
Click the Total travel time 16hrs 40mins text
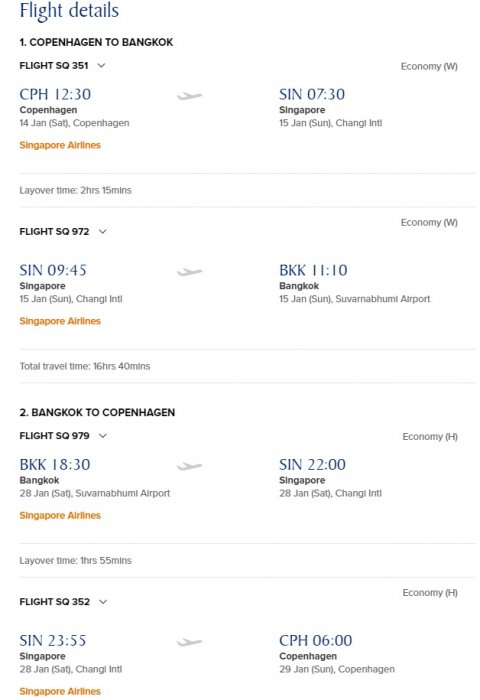(85, 366)
